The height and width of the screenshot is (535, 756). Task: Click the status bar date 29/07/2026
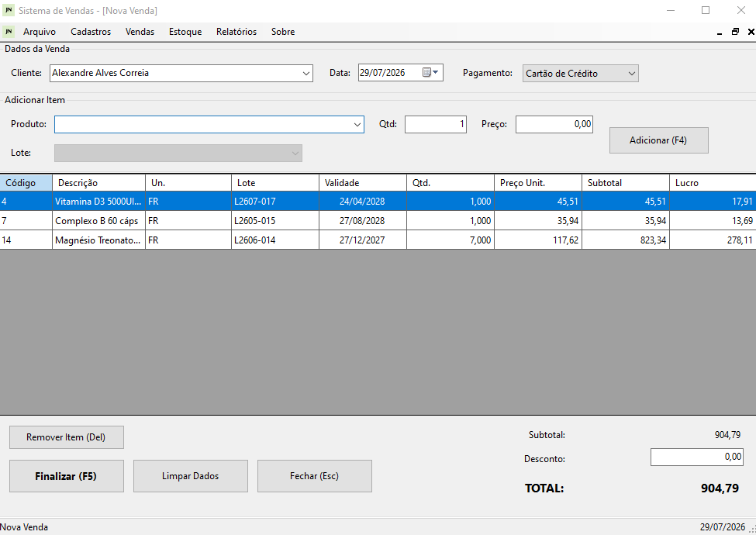pyautogui.click(x=722, y=527)
